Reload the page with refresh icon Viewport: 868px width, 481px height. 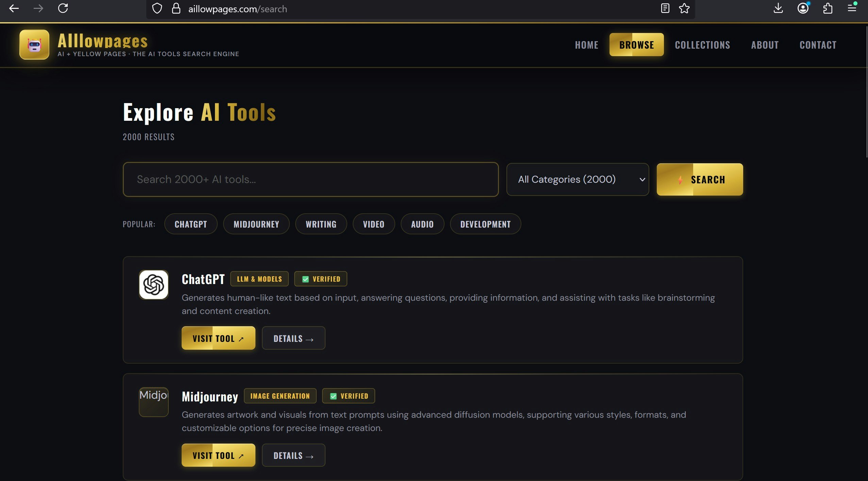63,9
